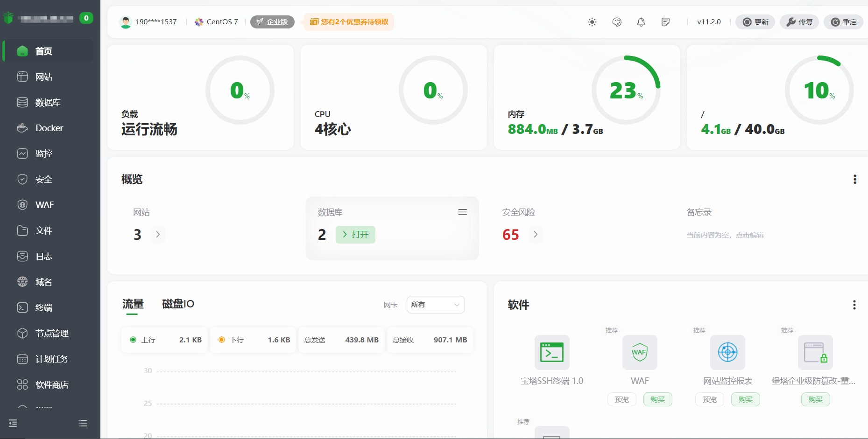The width and height of the screenshot is (868, 439).
Task: Toggle the sidebar list view icon
Action: point(83,423)
